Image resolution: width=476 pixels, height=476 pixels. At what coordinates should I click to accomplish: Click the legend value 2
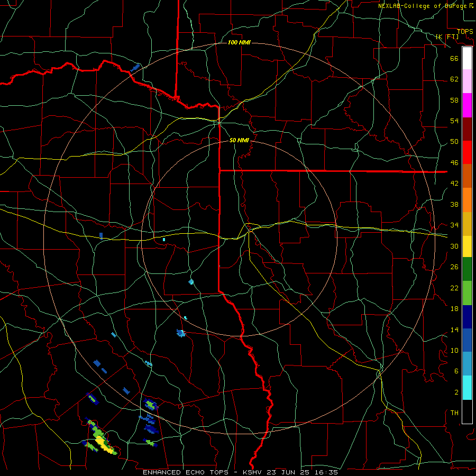pos(456,392)
